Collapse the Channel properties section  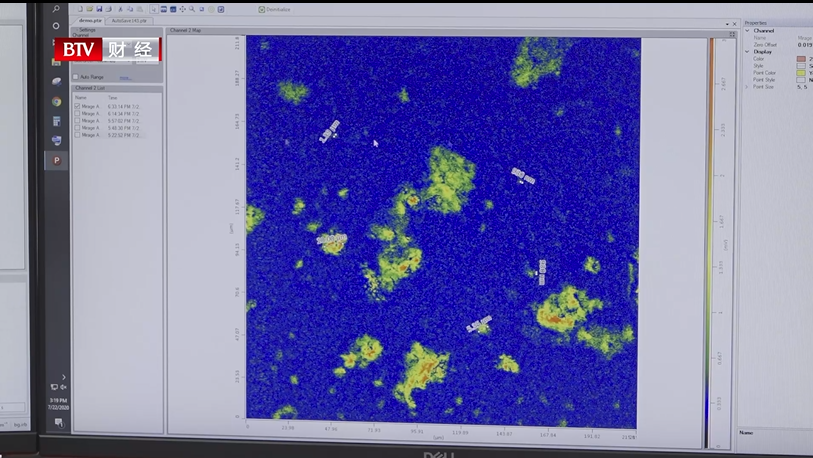pyautogui.click(x=746, y=31)
